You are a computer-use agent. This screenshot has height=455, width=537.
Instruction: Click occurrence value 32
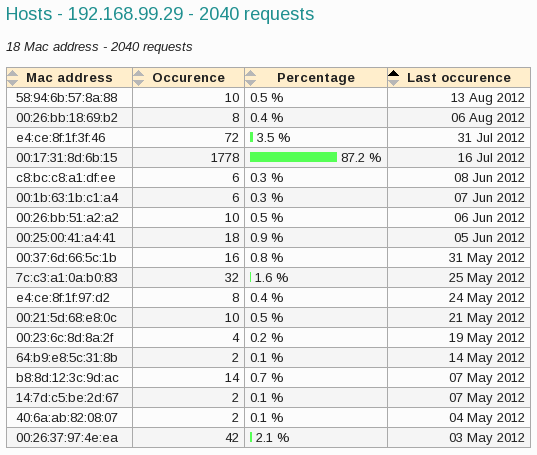click(232, 278)
